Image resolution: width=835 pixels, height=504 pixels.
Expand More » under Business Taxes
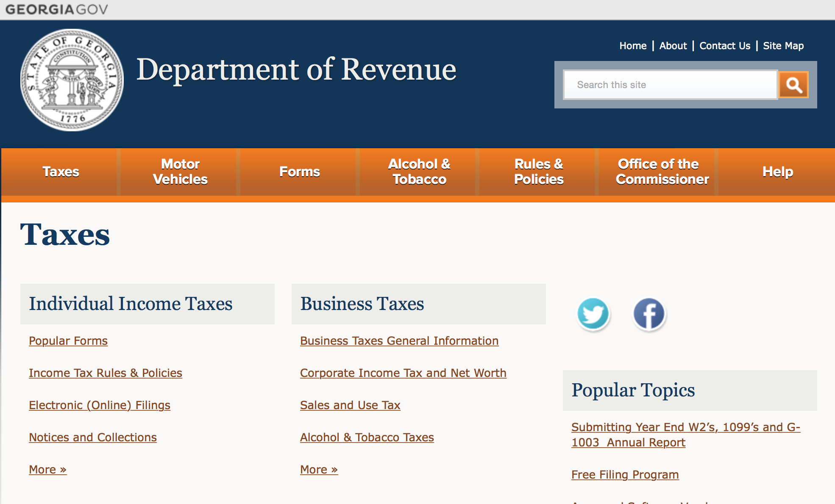pyautogui.click(x=319, y=470)
